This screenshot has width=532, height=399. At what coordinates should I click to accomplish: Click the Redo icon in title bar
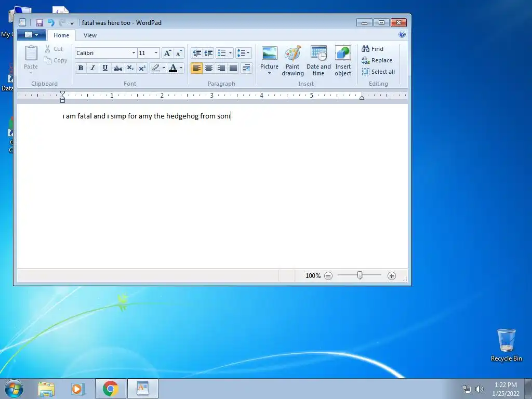click(x=62, y=23)
